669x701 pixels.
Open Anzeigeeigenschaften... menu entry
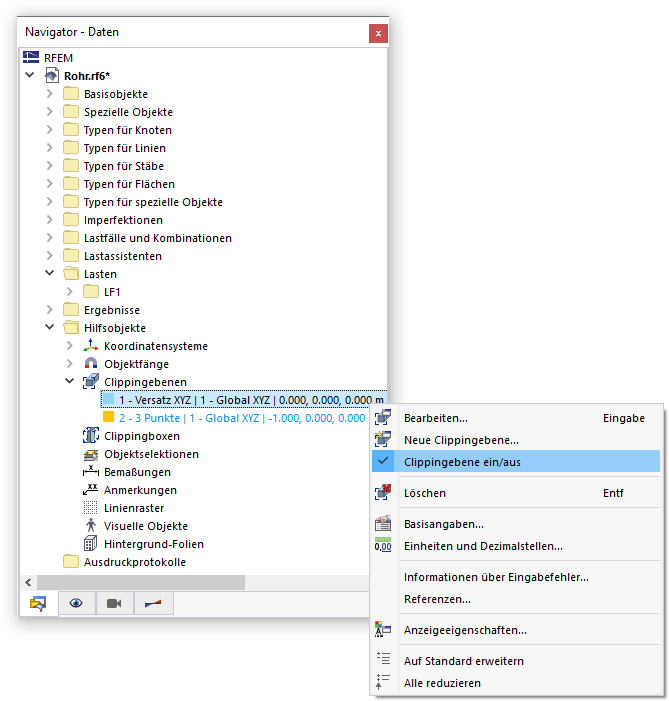(x=516, y=630)
